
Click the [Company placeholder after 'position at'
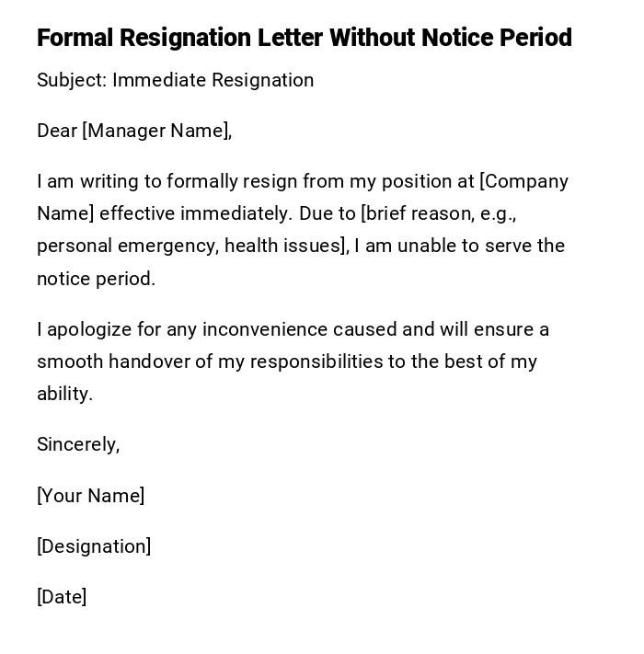click(524, 181)
